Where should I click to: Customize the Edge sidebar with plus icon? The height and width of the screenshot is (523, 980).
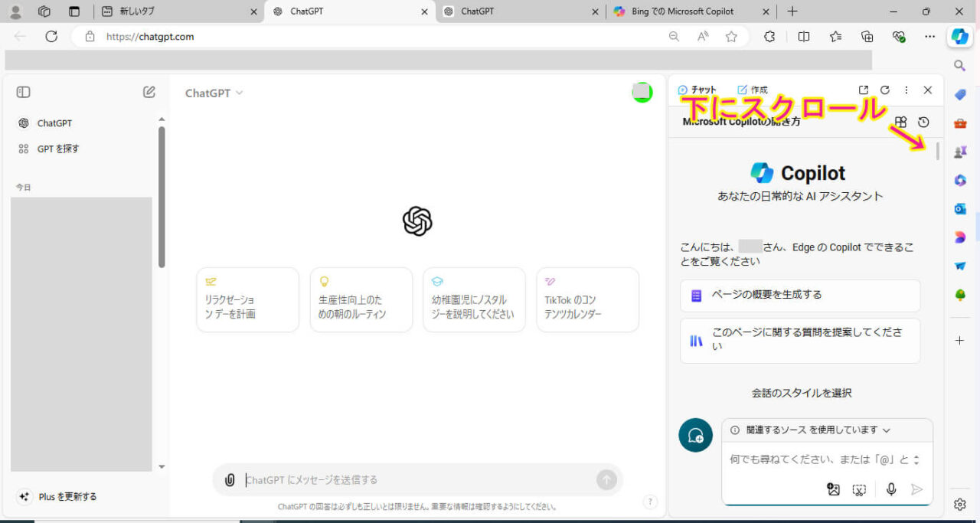pyautogui.click(x=960, y=340)
